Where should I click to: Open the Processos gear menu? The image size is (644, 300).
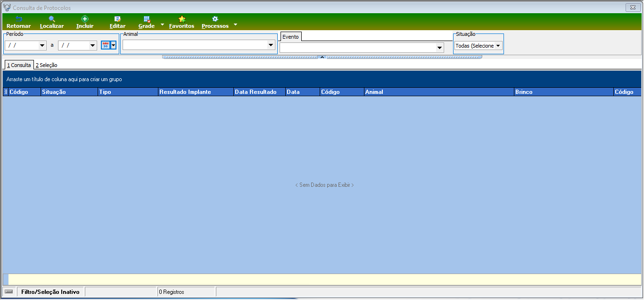pos(215,22)
